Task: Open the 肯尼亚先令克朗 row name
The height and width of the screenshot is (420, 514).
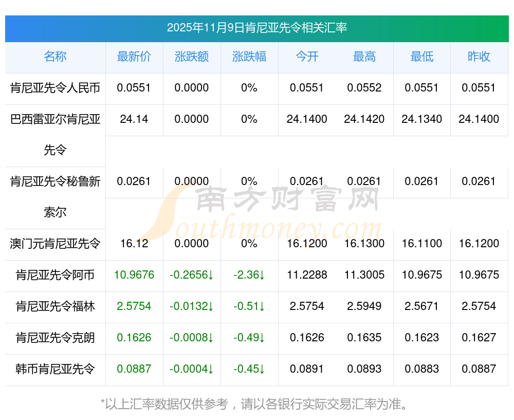Action: tap(55, 338)
